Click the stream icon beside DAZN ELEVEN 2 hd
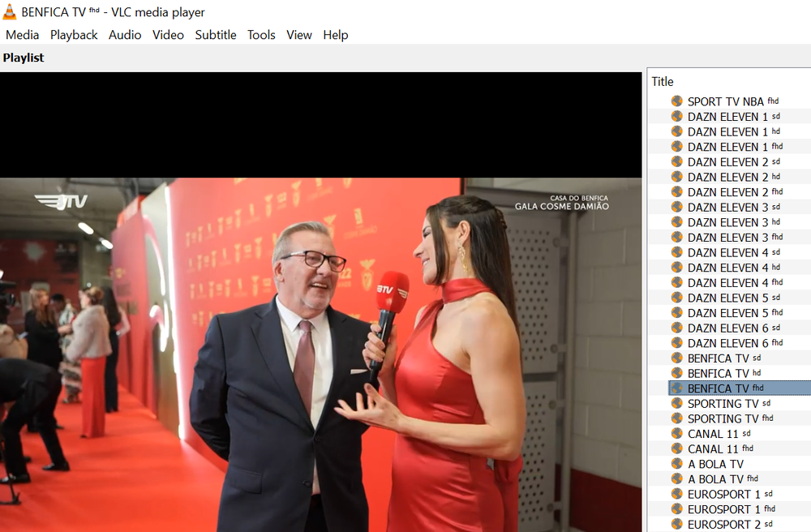811x532 pixels. (x=676, y=176)
